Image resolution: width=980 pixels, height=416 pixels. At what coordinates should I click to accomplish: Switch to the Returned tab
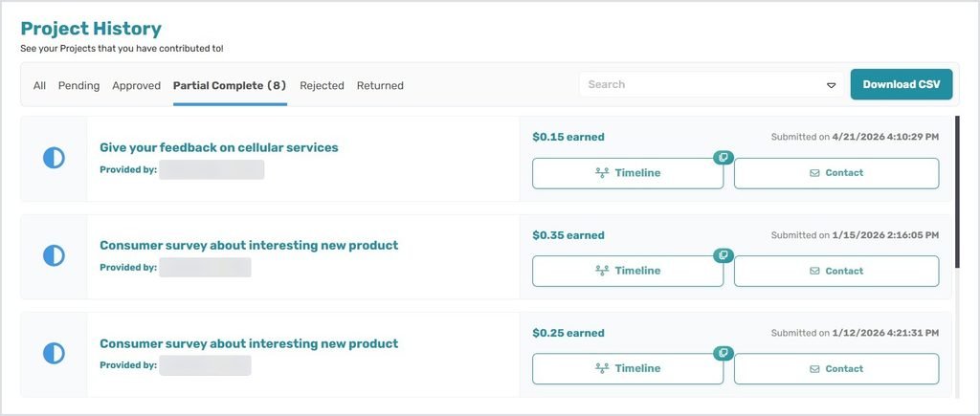click(x=380, y=85)
